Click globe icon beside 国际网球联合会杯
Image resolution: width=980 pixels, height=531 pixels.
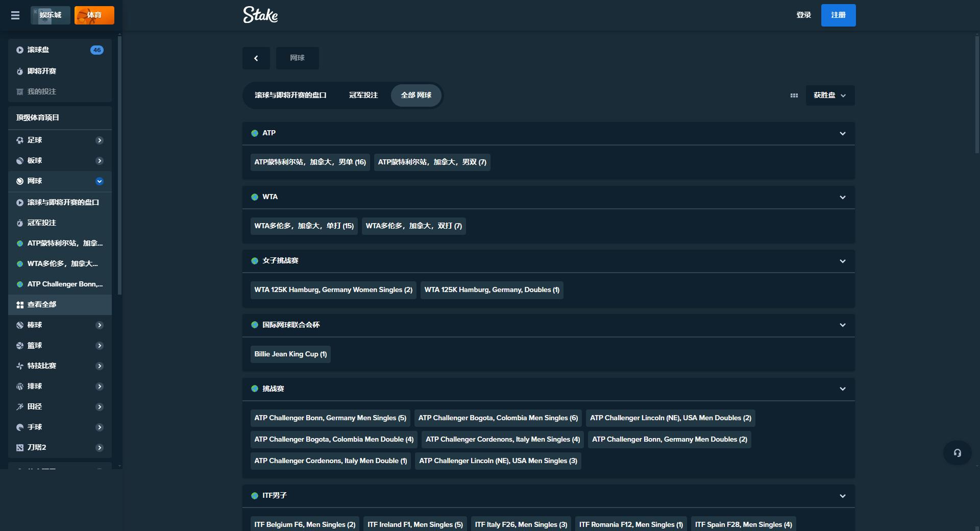click(255, 325)
